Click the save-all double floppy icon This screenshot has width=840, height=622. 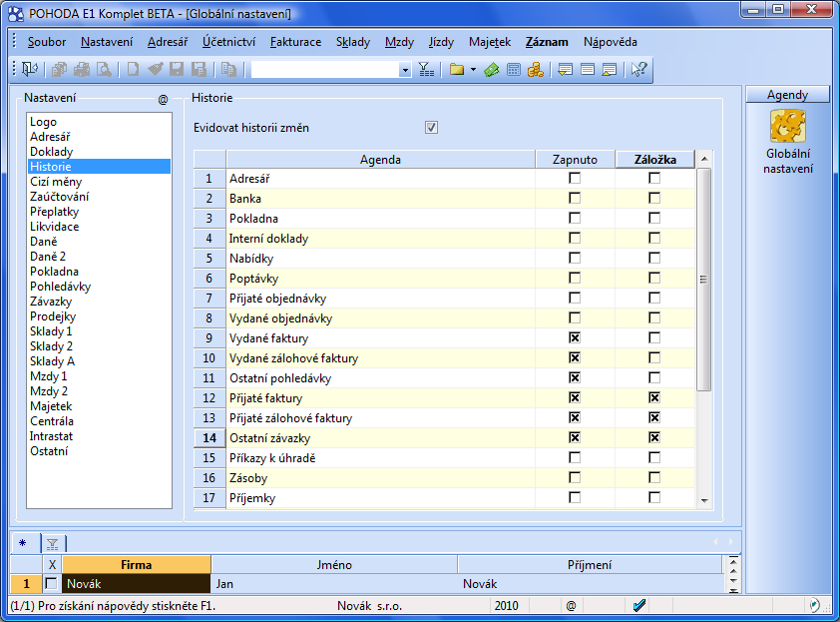pyautogui.click(x=199, y=69)
